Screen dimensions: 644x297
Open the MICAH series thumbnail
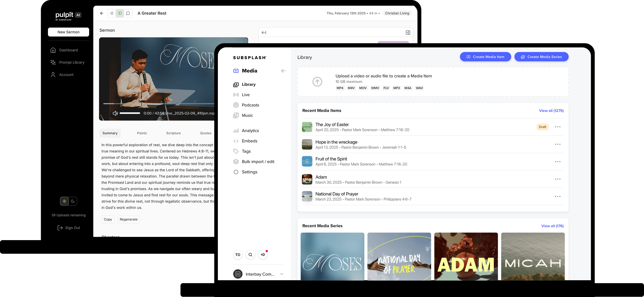click(x=533, y=257)
